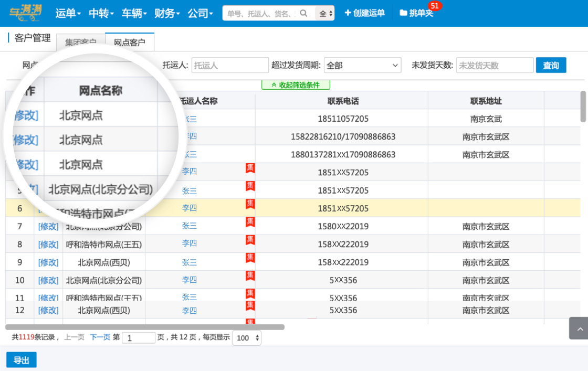Click the red 51 notification badge
This screenshot has height=371, width=588.
pyautogui.click(x=435, y=6)
